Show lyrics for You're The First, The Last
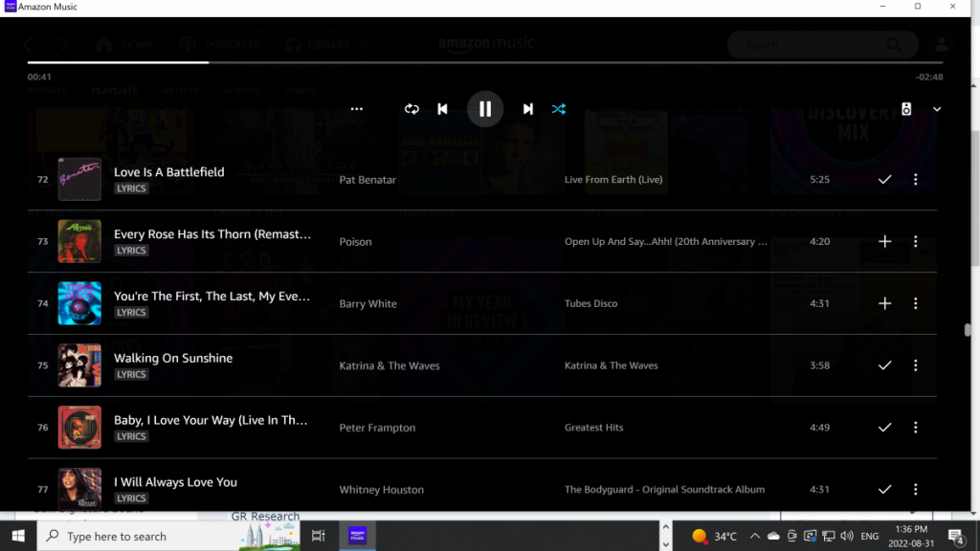 click(130, 312)
